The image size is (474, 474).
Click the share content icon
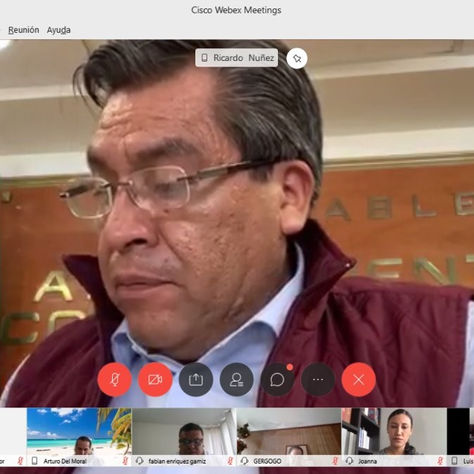pyautogui.click(x=196, y=380)
